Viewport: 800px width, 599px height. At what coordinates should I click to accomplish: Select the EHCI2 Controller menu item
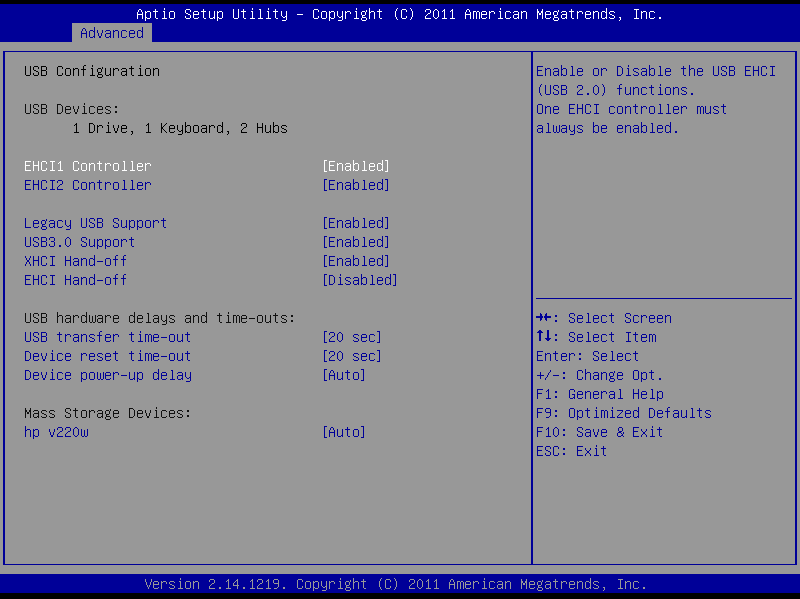click(x=88, y=185)
